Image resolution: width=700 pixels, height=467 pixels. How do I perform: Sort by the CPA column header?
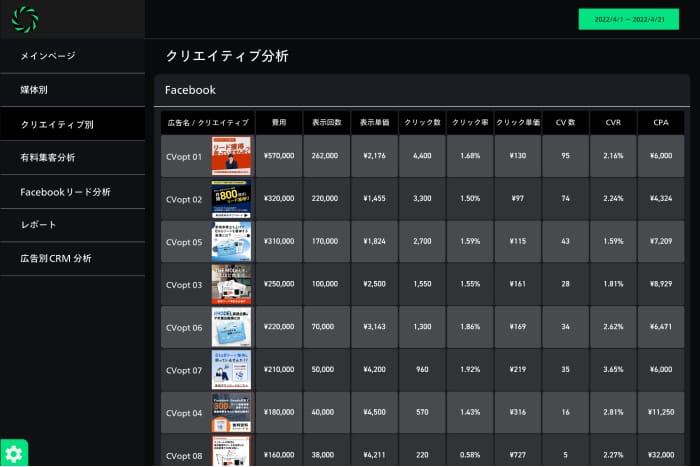coord(661,122)
